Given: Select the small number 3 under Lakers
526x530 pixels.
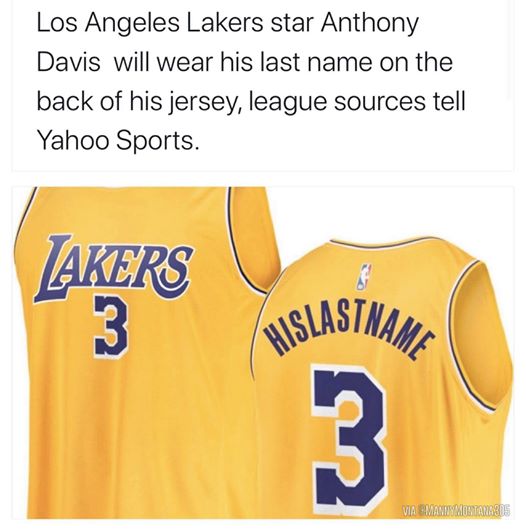Looking at the screenshot, I should (110, 325).
